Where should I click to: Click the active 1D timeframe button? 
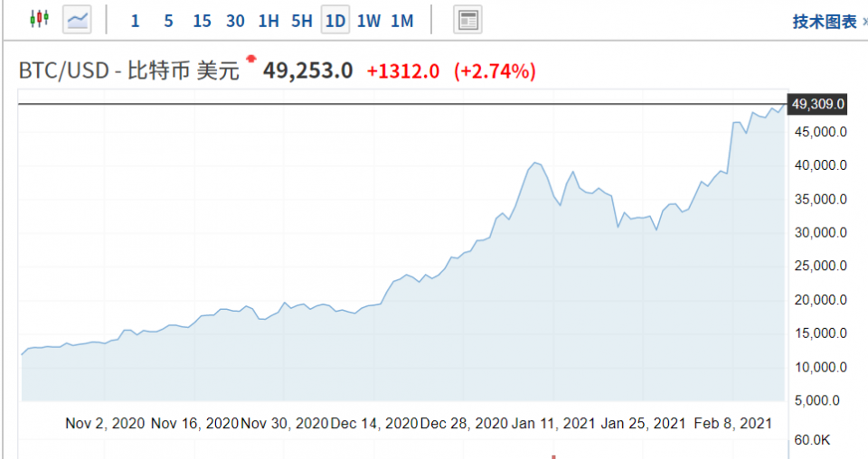click(x=335, y=21)
